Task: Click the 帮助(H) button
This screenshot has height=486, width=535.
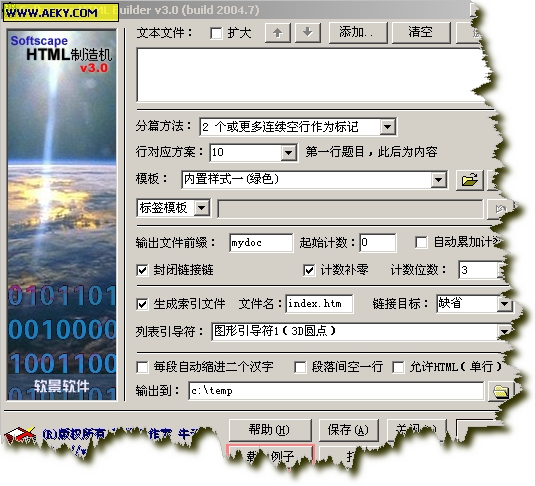Action: 270,430
